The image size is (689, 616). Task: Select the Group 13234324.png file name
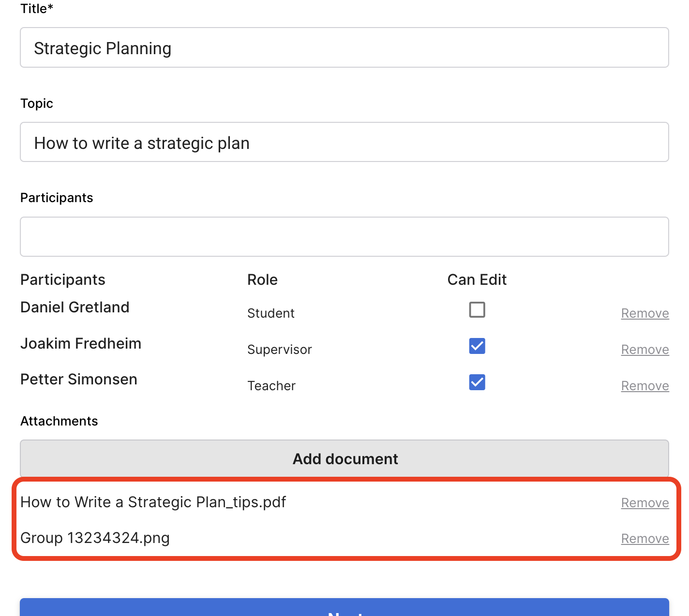(95, 538)
